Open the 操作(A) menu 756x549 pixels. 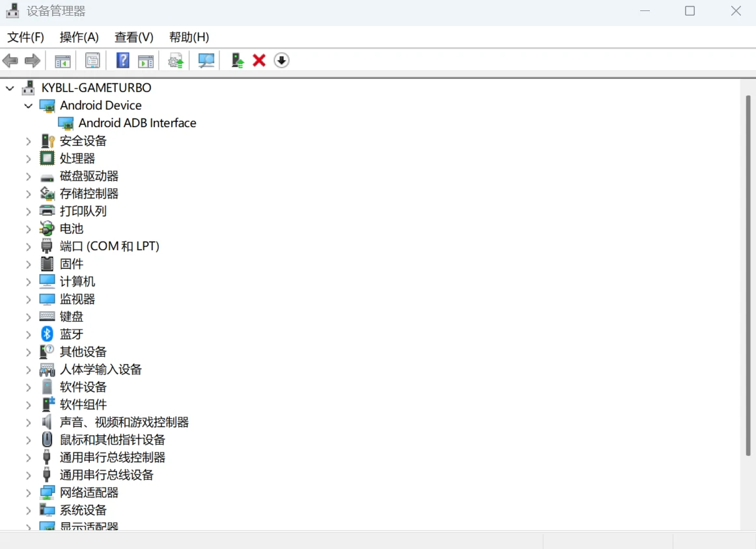pos(79,37)
